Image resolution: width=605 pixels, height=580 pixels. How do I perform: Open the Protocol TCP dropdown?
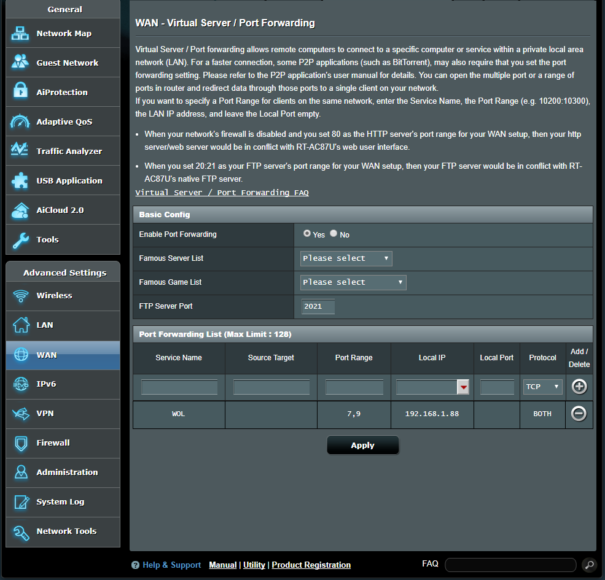point(542,386)
